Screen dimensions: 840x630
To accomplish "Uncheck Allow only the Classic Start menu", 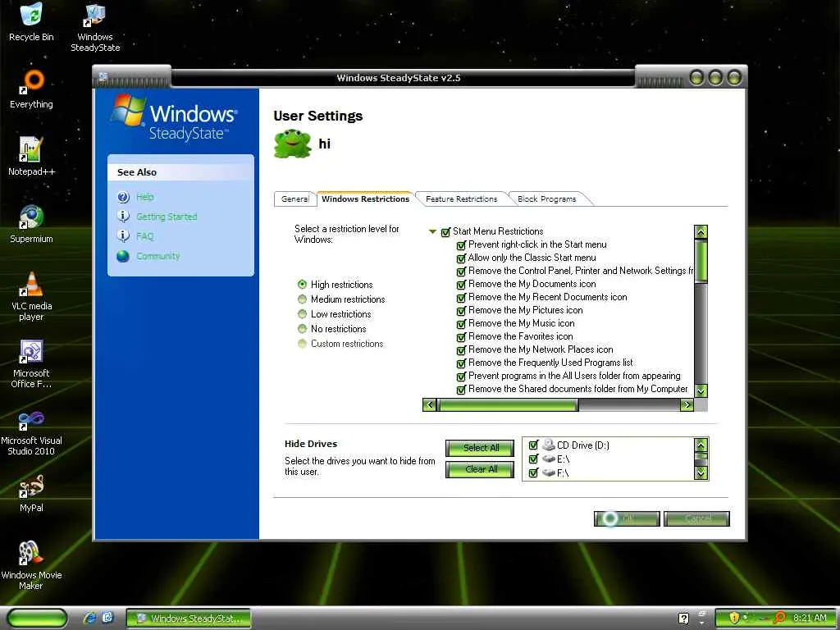I will (x=461, y=258).
